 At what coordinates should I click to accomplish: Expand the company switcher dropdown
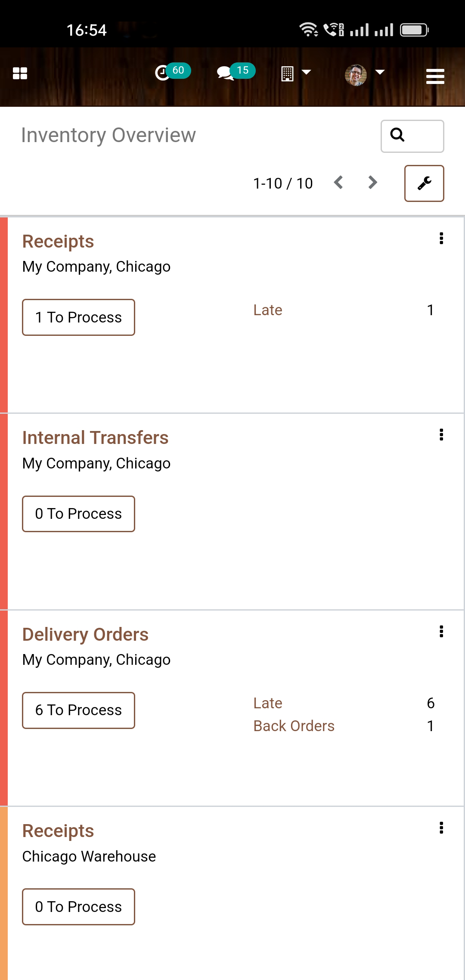point(296,73)
